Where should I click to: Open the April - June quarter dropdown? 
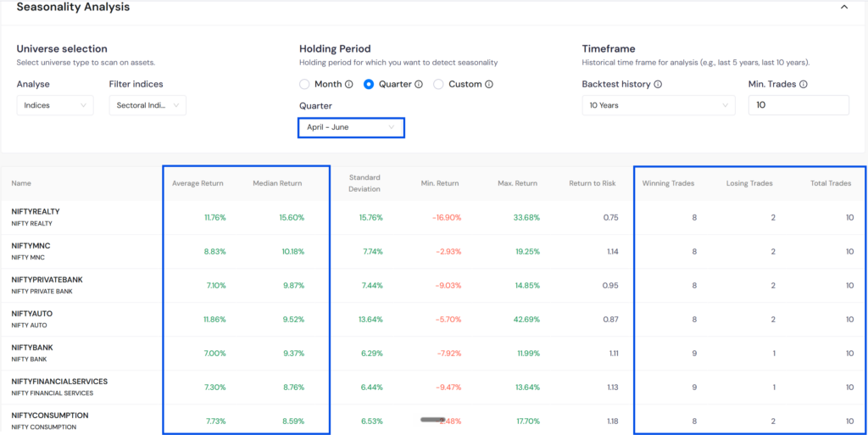[351, 127]
